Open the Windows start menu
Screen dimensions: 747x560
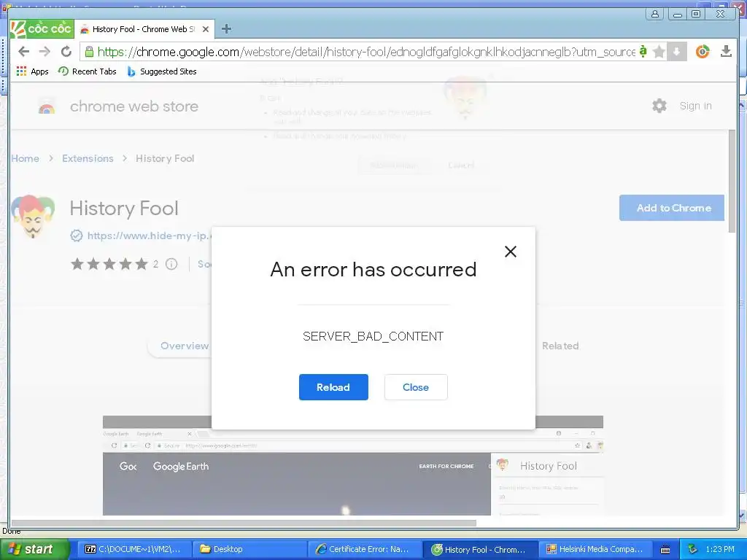coord(34,549)
